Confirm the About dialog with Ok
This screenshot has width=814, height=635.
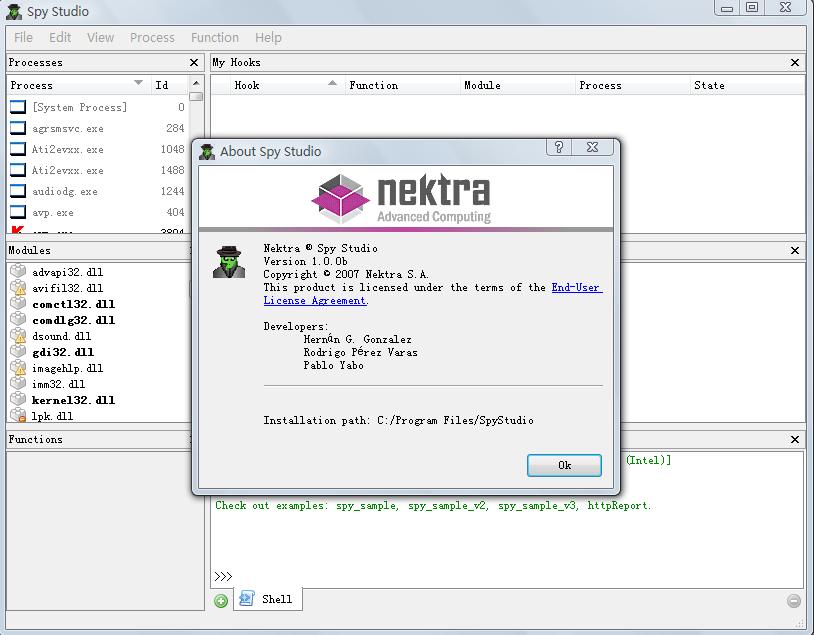click(564, 465)
